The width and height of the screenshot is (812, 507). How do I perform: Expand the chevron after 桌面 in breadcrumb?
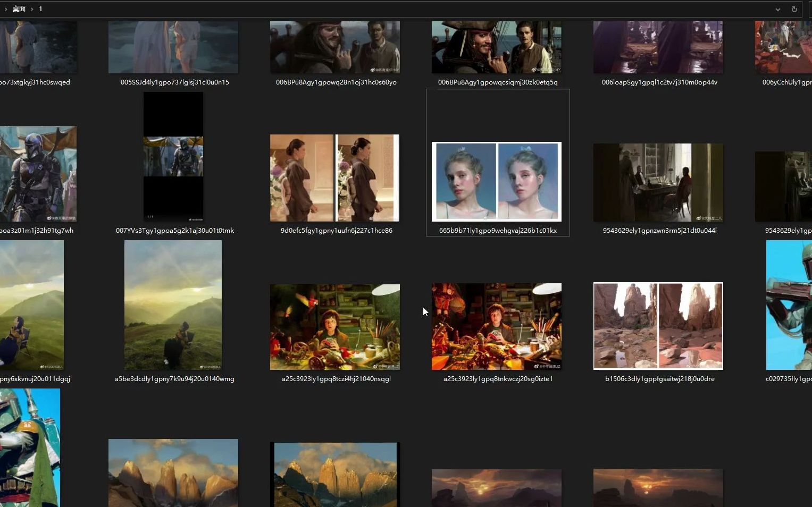click(x=32, y=9)
